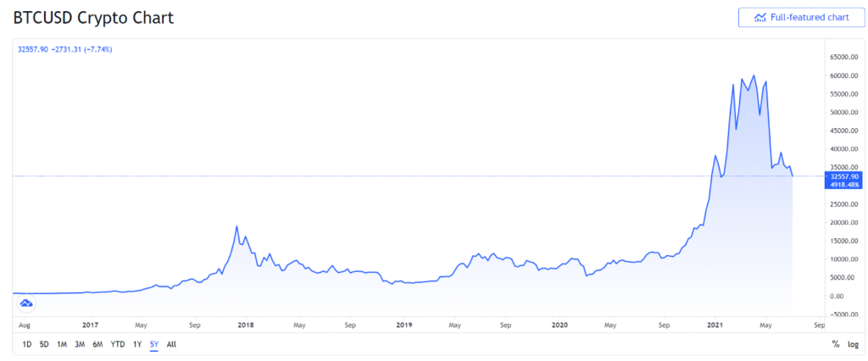Click the blue 32557.90 current price label

point(840,176)
